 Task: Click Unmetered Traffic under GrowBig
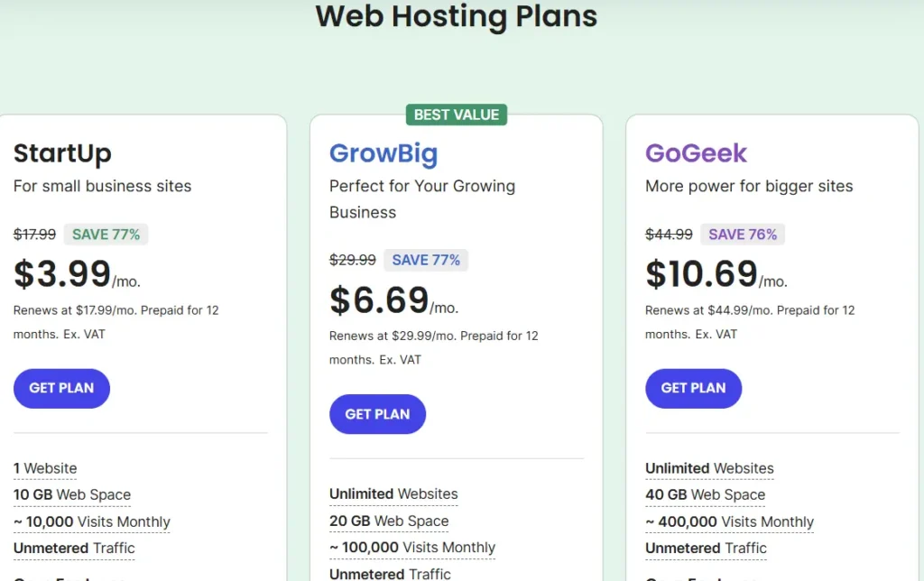pos(390,573)
